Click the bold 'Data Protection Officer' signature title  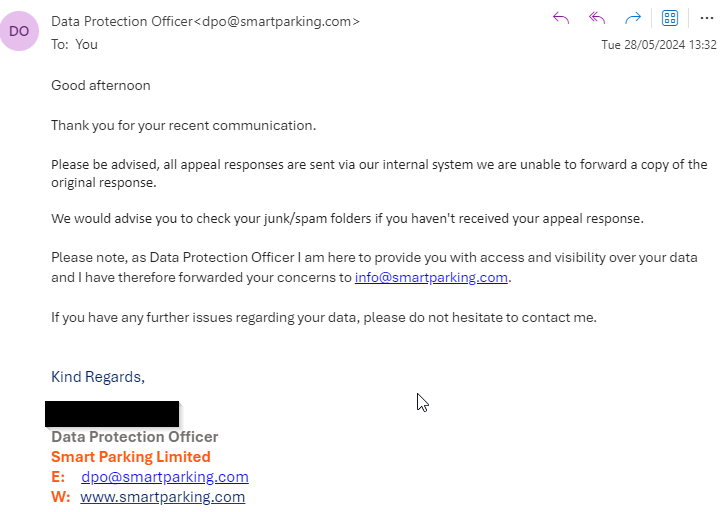coord(135,437)
